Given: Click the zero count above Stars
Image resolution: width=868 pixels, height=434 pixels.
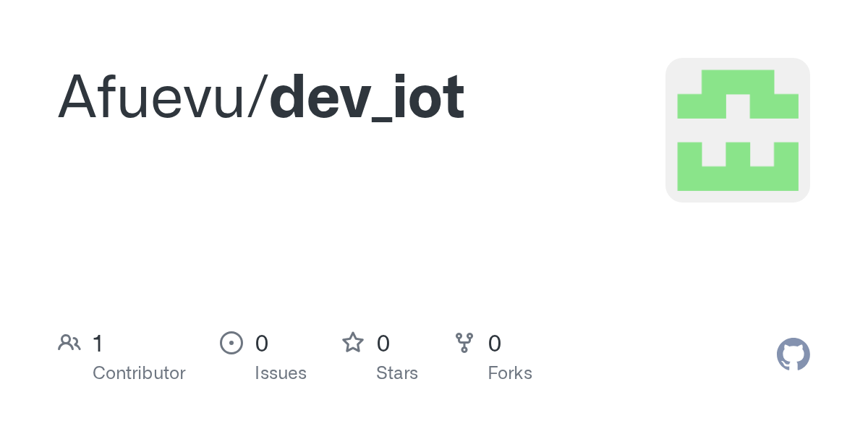Looking at the screenshot, I should 383,344.
